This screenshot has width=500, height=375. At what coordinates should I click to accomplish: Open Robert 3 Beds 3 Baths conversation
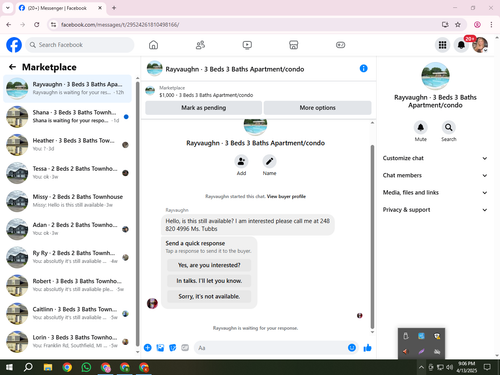[x=68, y=286]
